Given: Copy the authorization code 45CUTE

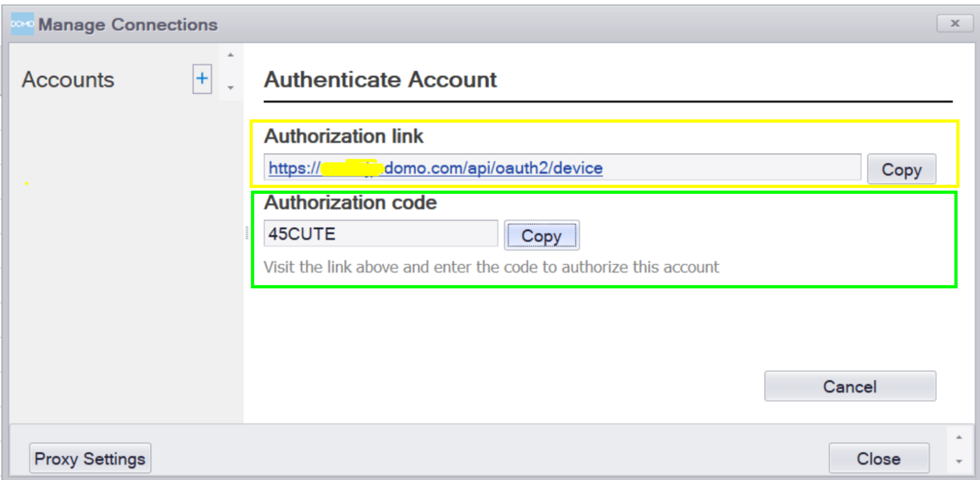Looking at the screenshot, I should [541, 236].
